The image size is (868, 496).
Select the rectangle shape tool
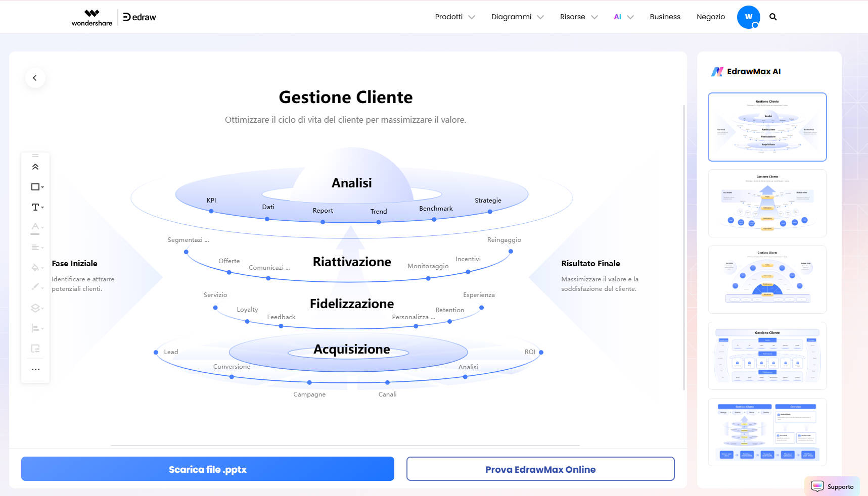pos(37,187)
